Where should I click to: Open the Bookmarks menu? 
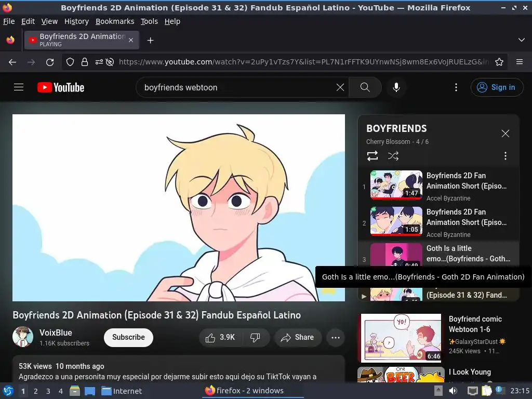click(x=115, y=21)
